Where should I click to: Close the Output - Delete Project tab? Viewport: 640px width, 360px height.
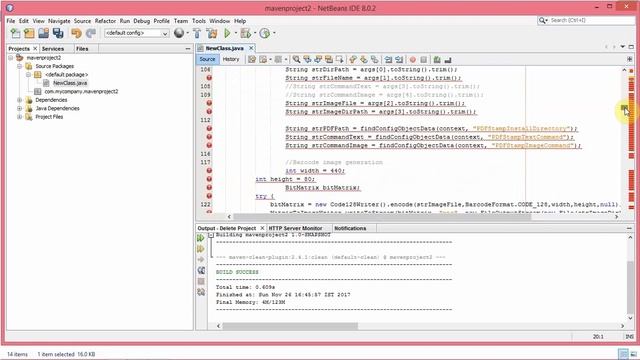(x=262, y=228)
